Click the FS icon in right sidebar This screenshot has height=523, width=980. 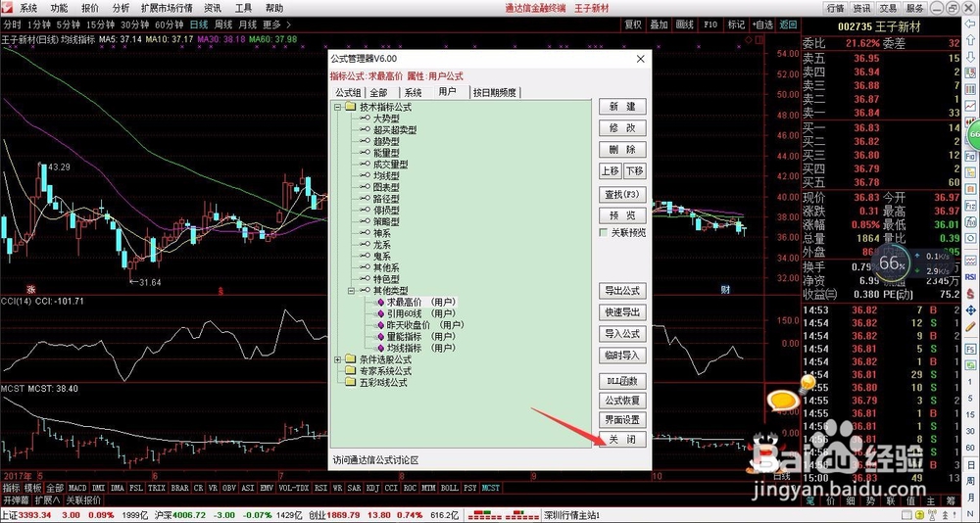click(x=970, y=349)
